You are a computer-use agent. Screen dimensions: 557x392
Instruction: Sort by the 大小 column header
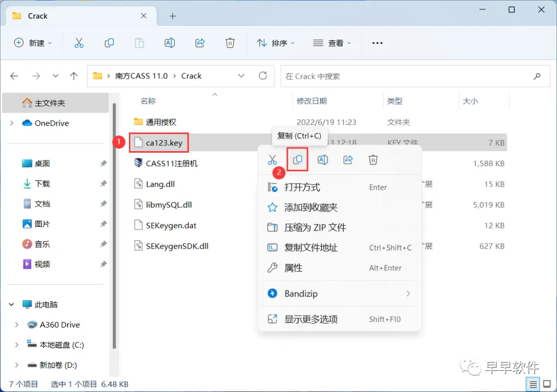470,101
